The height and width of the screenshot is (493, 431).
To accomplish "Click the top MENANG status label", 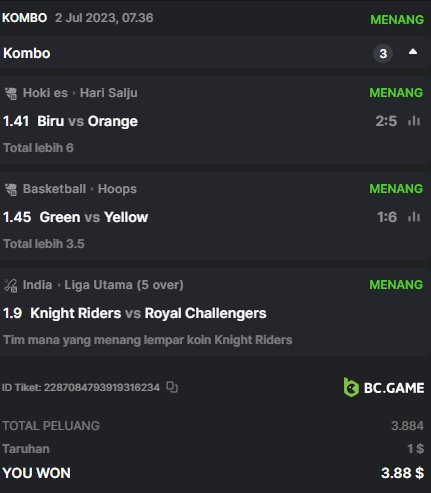I will (x=397, y=19).
